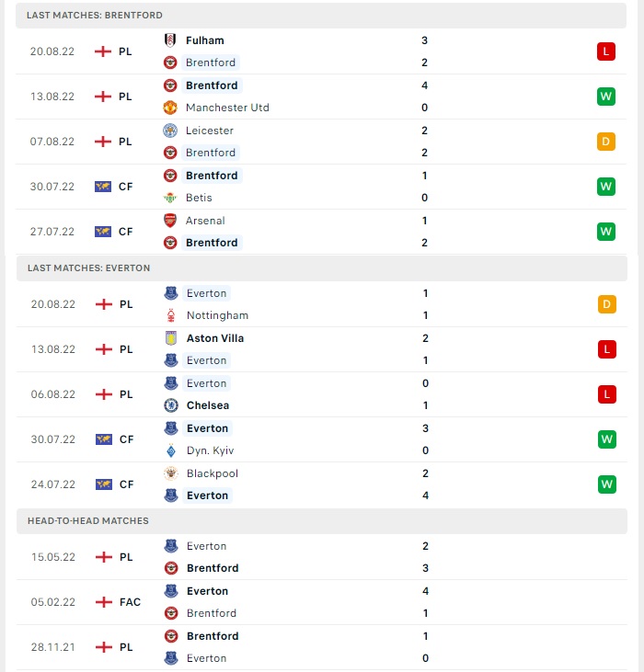Viewport: 644px width, 672px height.
Task: Click the Dyn. Kyiv crest icon
Action: coord(171,450)
